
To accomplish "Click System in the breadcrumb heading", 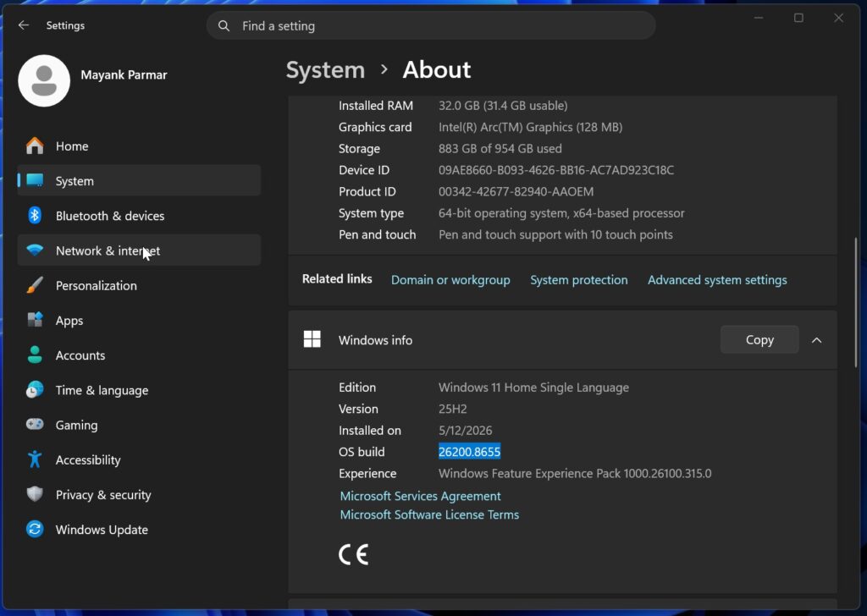I will (326, 70).
